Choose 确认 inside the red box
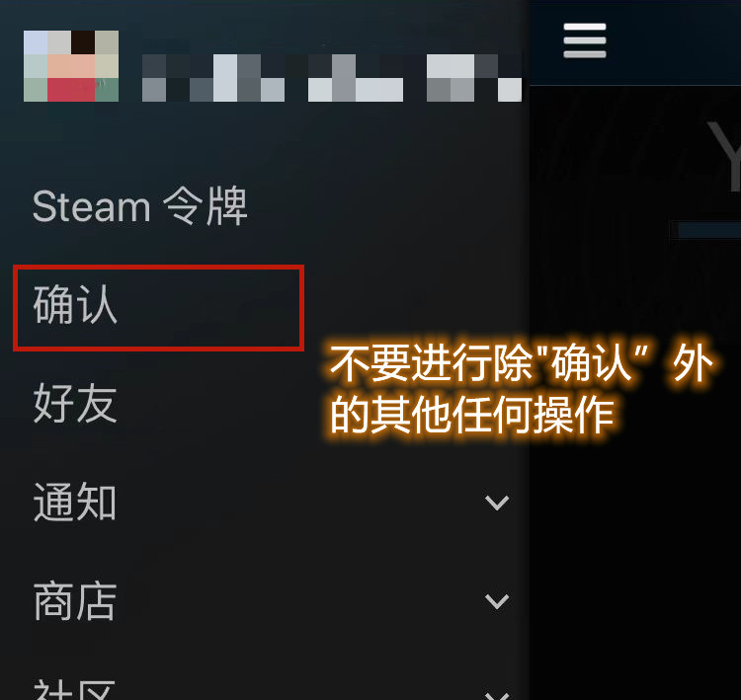 click(x=75, y=305)
